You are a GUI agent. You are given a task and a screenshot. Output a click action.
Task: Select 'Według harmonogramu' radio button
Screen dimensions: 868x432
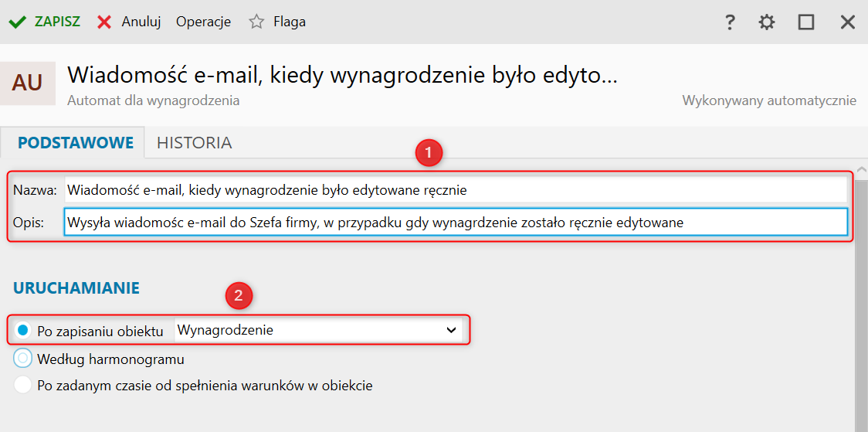[23, 359]
